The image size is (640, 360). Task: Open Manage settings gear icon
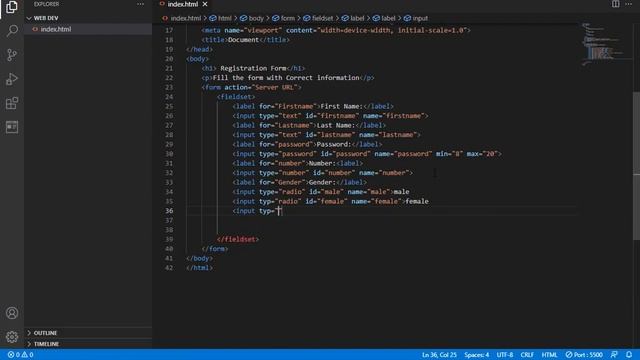(x=12, y=337)
